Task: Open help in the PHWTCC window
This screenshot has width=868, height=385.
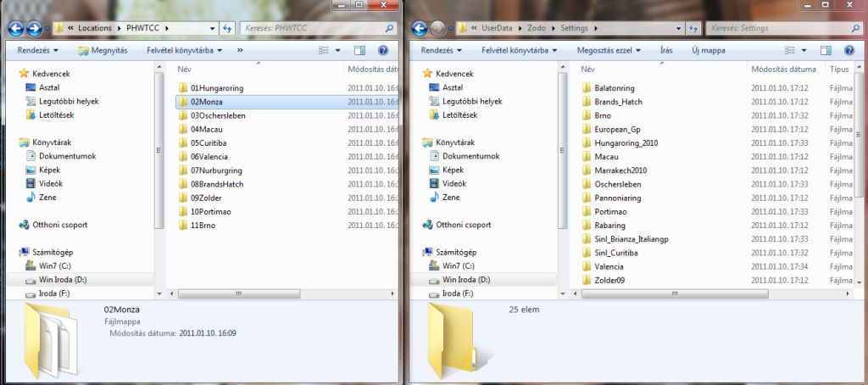Action: pyautogui.click(x=383, y=50)
